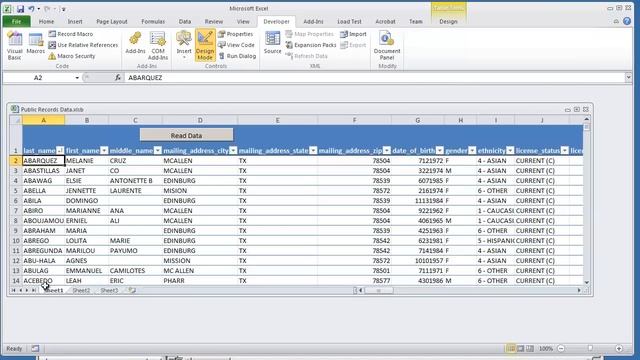Open the gender filter dropdown
The width and height of the screenshot is (640, 360).
coord(472,151)
